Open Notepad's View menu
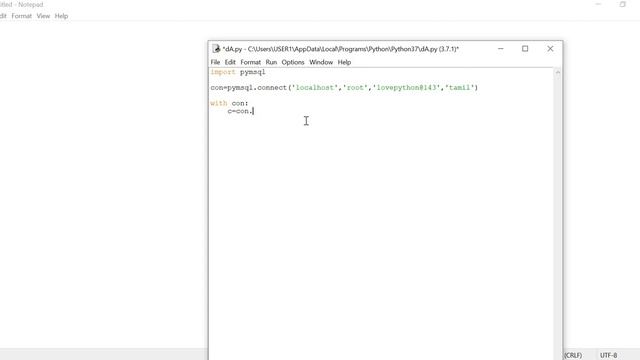The width and height of the screenshot is (640, 360). click(x=43, y=16)
